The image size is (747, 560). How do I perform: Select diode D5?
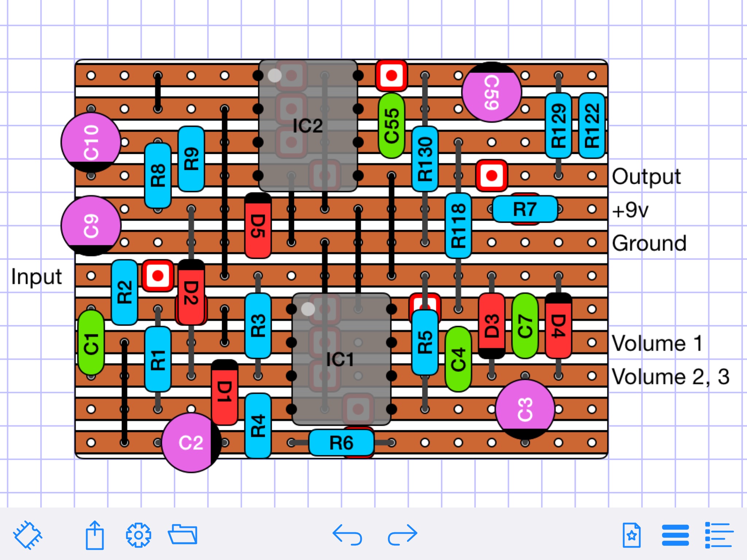point(258,226)
